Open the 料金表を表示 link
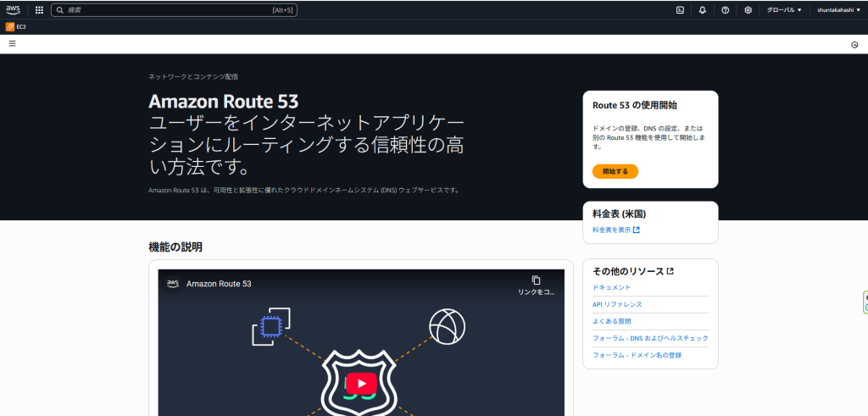 (x=611, y=230)
